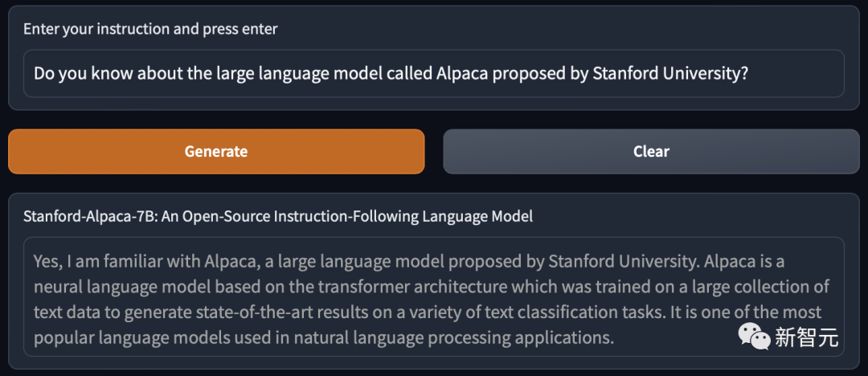868x376 pixels.
Task: Click the 新智元 watermark text
Action: coord(807,337)
